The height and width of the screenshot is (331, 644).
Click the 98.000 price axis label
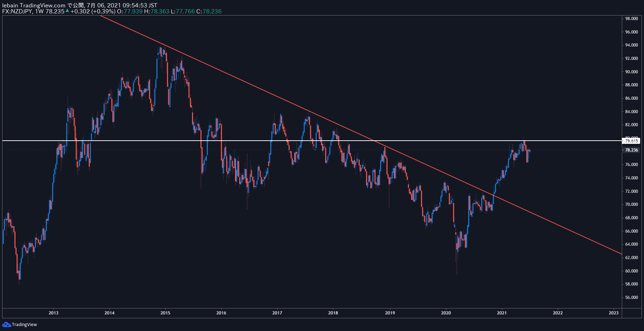pyautogui.click(x=631, y=19)
